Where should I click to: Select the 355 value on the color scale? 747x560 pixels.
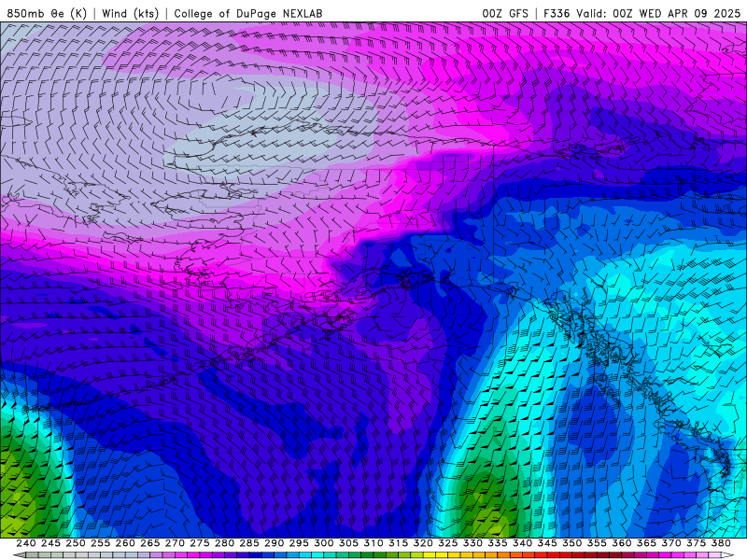click(x=597, y=543)
